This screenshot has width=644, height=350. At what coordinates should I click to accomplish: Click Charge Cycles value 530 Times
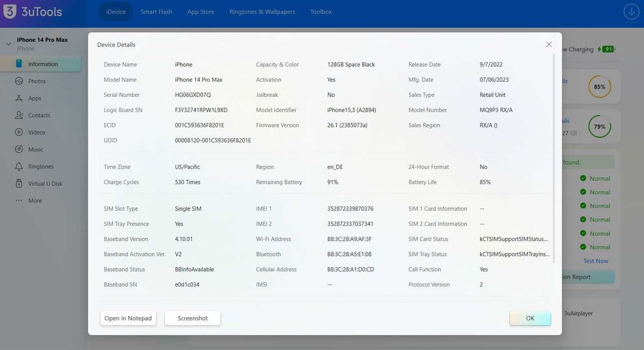[x=187, y=182]
